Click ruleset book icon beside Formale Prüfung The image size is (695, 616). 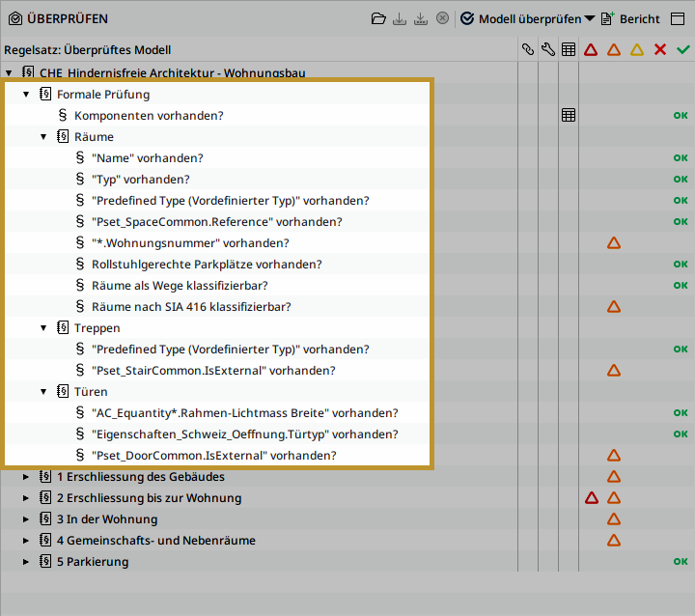45,94
